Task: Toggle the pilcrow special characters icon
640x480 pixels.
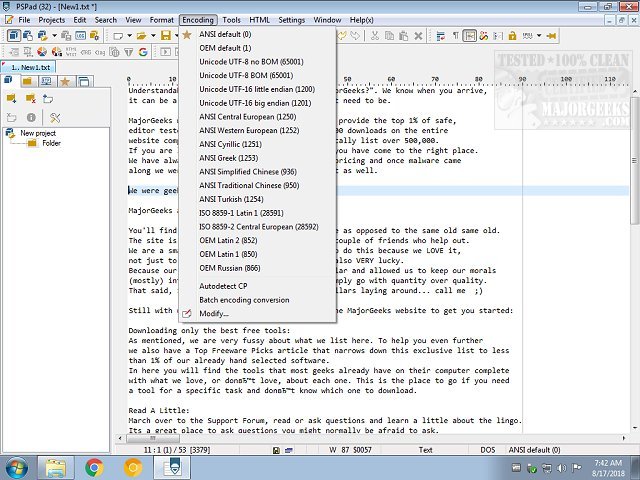Action: (455, 36)
